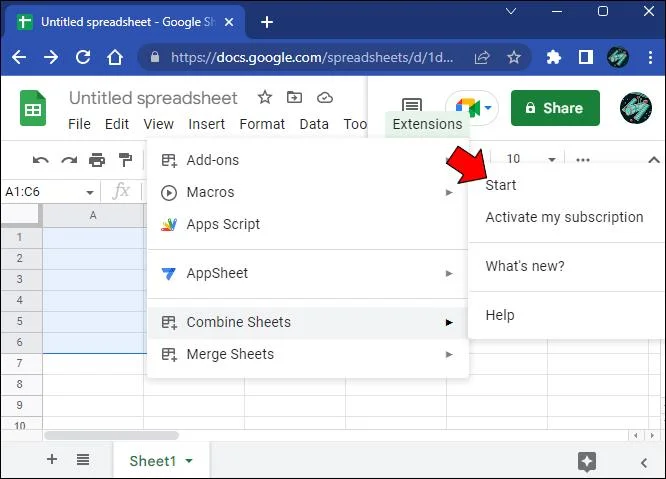Click the Google Sheets home icon

point(33,108)
